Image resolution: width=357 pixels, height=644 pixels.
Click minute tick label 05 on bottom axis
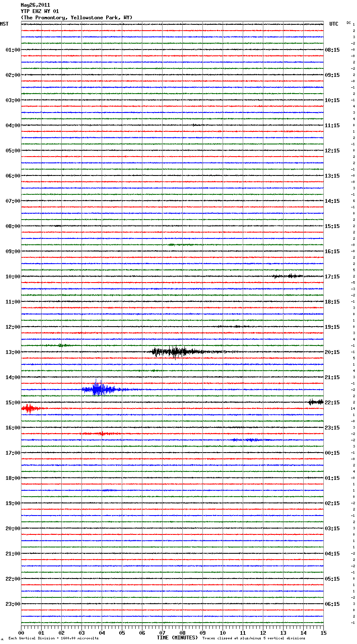122,633
